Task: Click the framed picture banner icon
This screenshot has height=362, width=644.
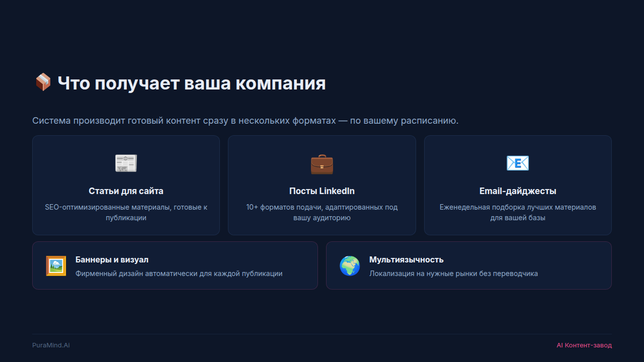Action: pyautogui.click(x=56, y=266)
